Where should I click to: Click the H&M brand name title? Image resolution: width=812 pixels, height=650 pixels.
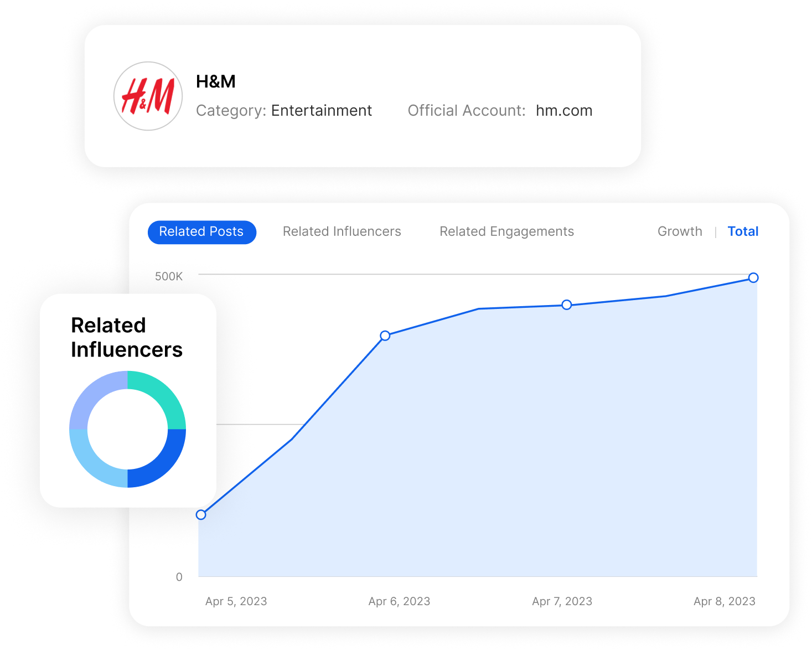(x=215, y=82)
